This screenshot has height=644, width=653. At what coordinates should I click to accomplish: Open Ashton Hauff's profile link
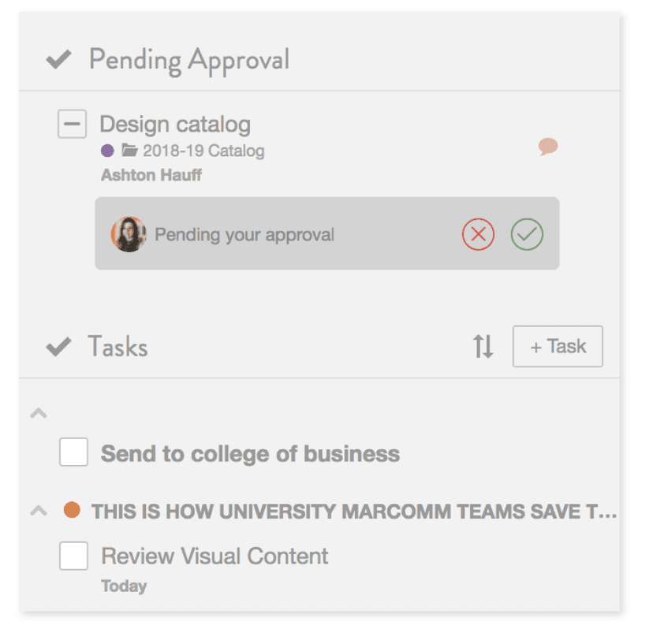[151, 175]
